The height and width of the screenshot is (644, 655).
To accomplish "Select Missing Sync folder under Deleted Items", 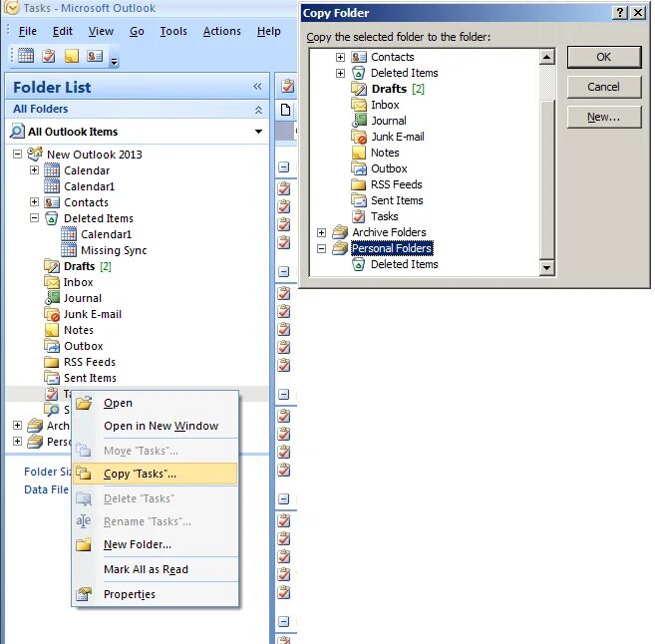I will point(114,250).
